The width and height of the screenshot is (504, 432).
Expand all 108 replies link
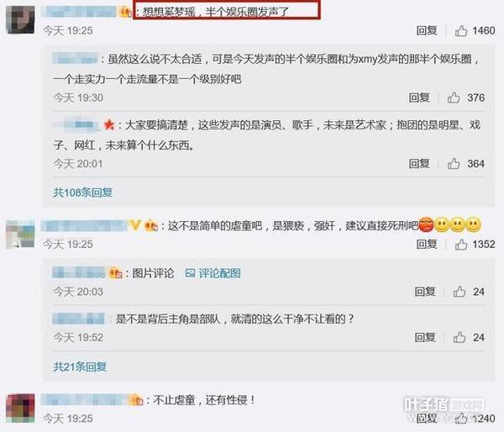click(83, 192)
